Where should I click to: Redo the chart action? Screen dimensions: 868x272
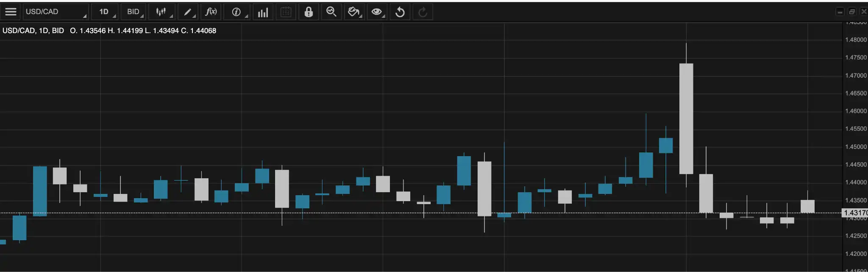tap(423, 12)
